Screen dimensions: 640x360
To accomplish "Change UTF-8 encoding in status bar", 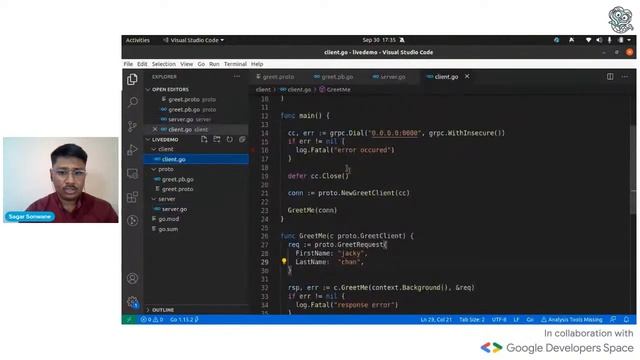I will pos(499,320).
